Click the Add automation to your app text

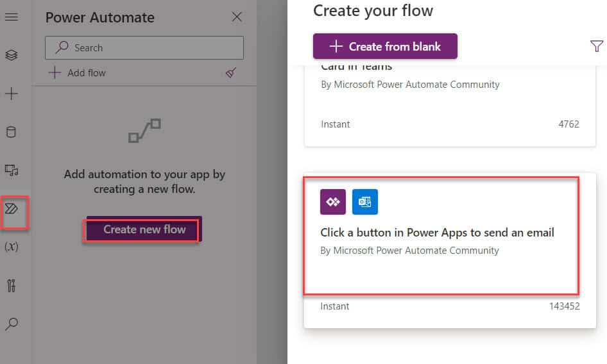click(144, 181)
